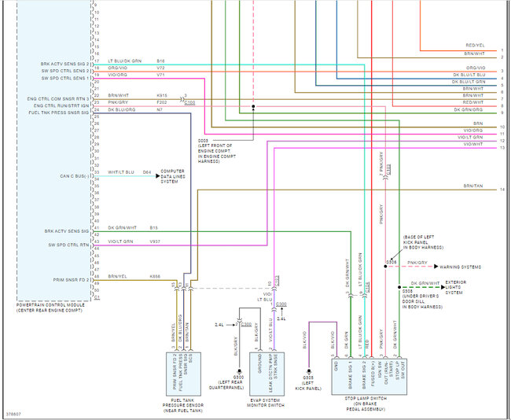
Task: Click the 'BRAKE SIG 2' terminal label
Action: click(x=364, y=375)
